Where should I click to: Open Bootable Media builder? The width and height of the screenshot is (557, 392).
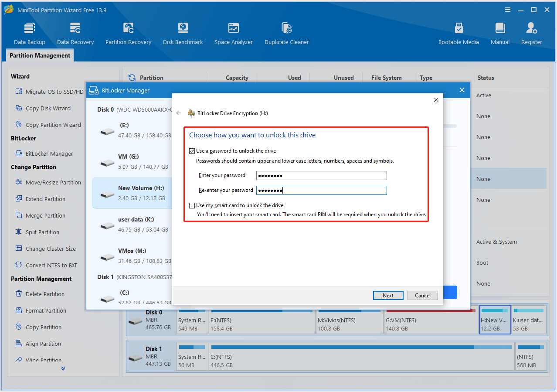coord(459,34)
